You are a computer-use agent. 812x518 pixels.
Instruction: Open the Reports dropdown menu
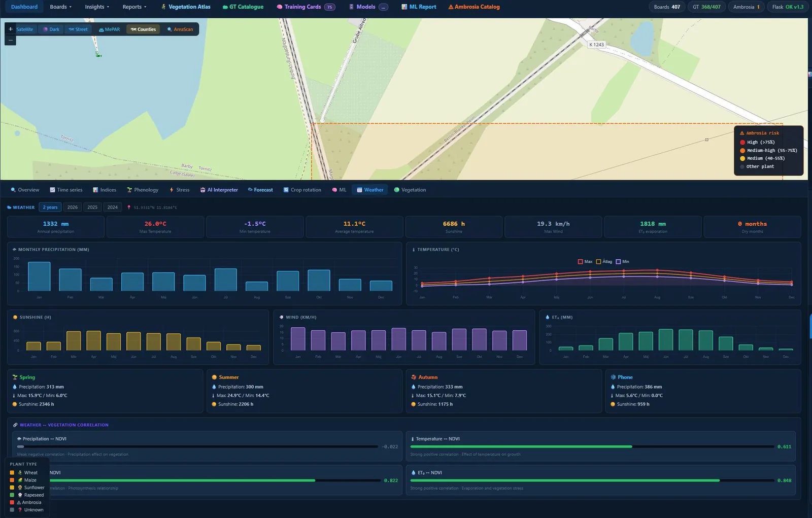(x=134, y=7)
